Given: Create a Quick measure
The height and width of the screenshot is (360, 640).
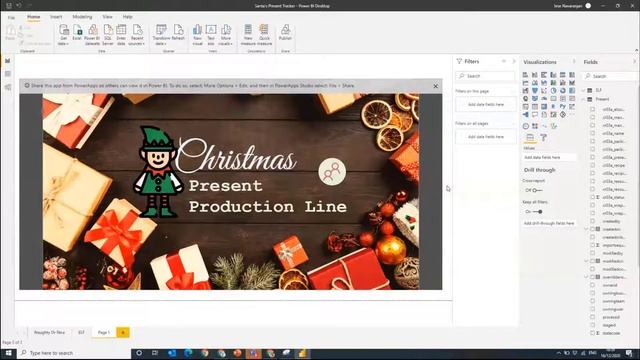Looking at the screenshot, I should point(264,35).
